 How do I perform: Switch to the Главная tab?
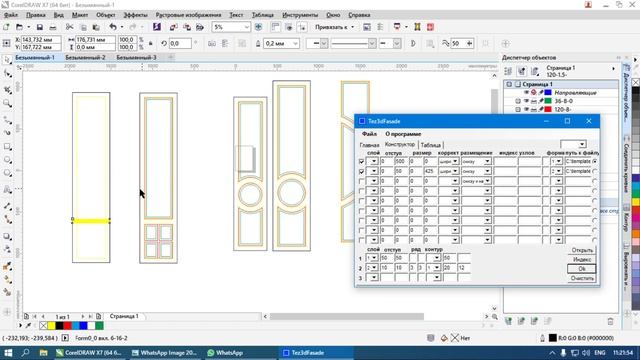pos(369,145)
